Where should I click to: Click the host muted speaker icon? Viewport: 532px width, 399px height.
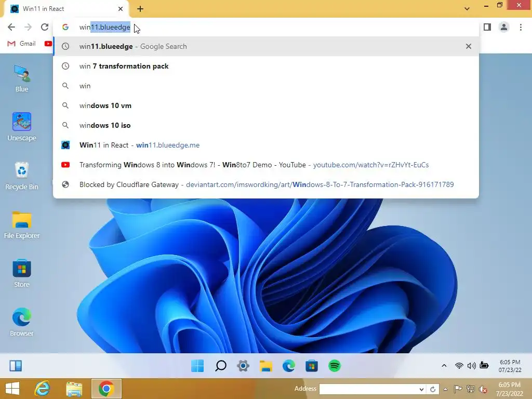pos(483,389)
